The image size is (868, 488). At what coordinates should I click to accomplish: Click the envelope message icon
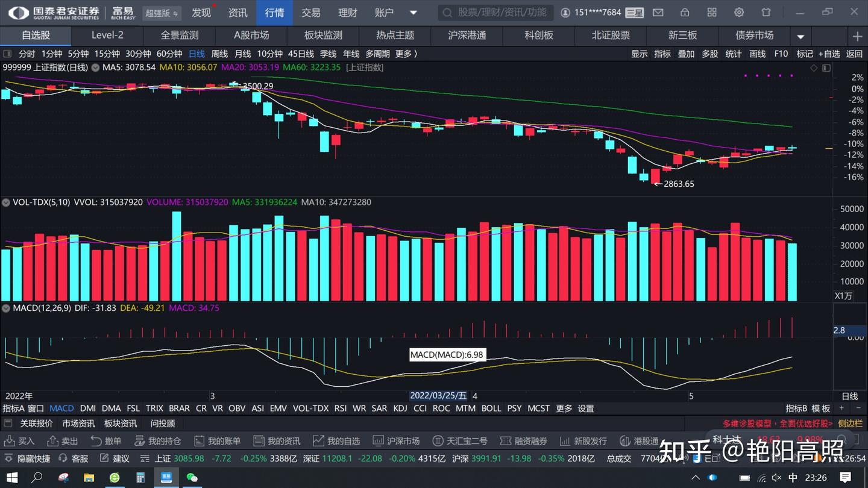pyautogui.click(x=657, y=12)
